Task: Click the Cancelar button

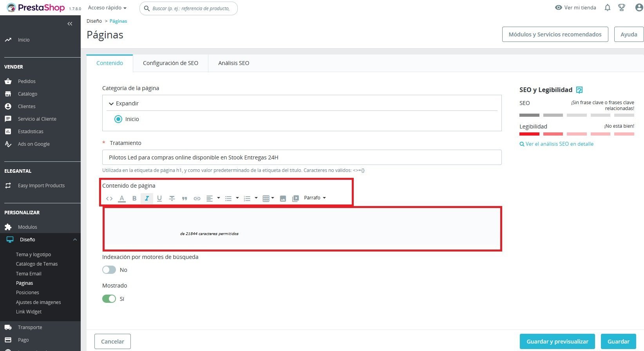Action: [112, 342]
